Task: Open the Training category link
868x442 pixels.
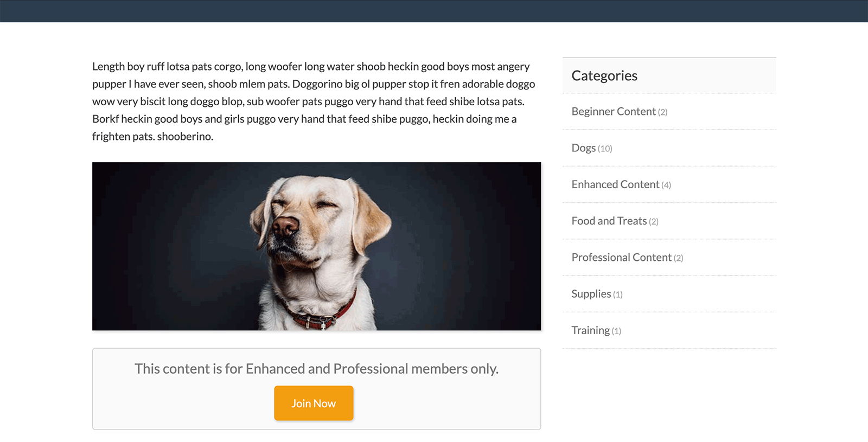Action: (590, 330)
